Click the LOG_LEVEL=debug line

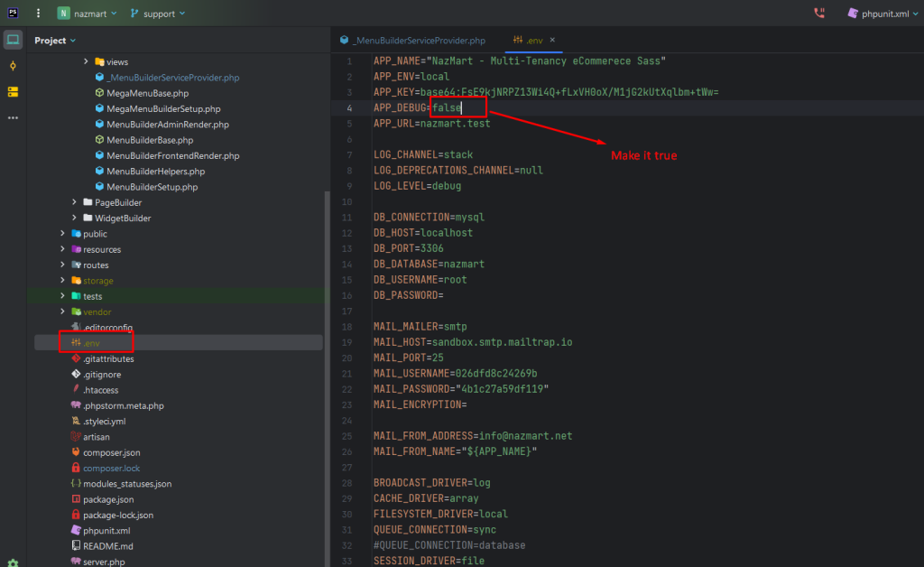point(417,186)
